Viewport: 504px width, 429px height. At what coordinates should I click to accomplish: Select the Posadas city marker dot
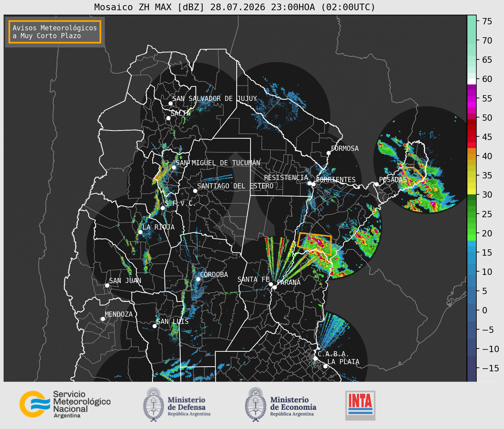(x=377, y=184)
